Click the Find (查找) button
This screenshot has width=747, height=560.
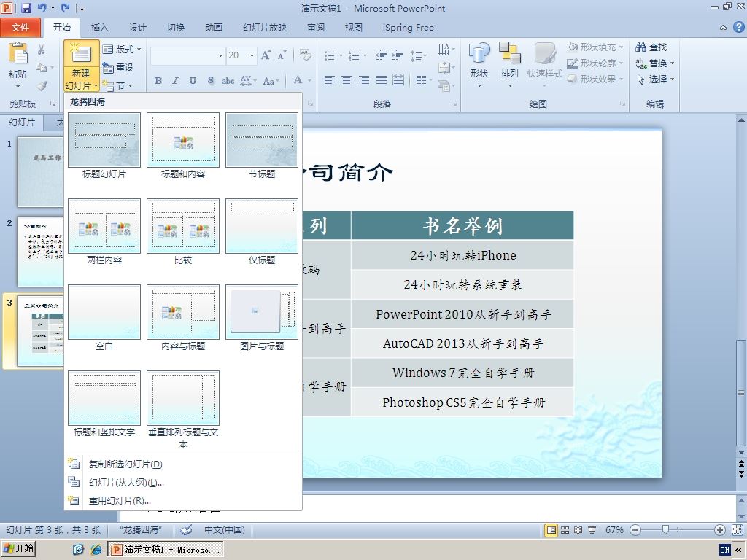(x=651, y=47)
